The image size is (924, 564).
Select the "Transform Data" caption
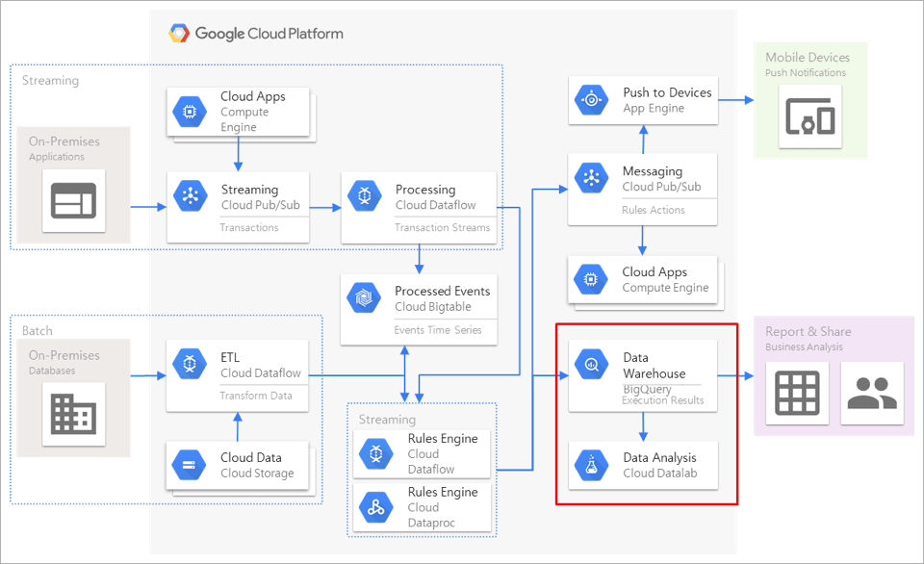click(x=256, y=396)
